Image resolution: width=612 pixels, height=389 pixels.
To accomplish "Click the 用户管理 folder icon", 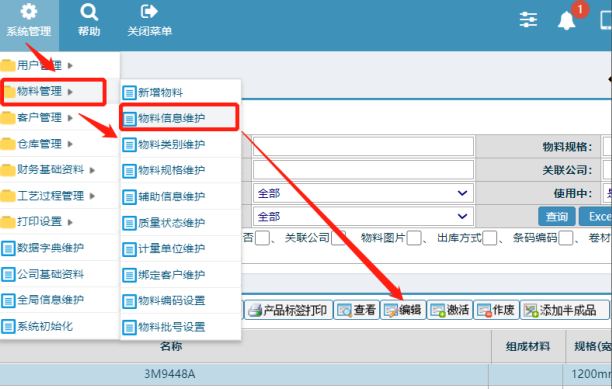I will pos(8,65).
